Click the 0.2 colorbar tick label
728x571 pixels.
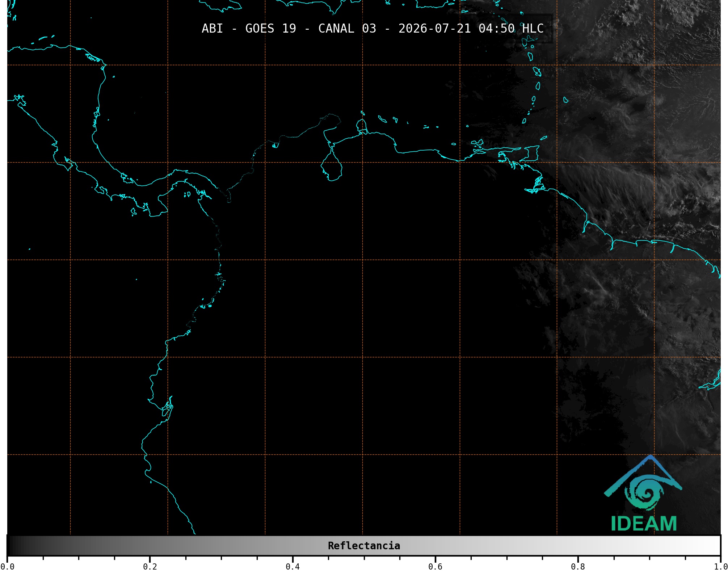tap(150, 567)
